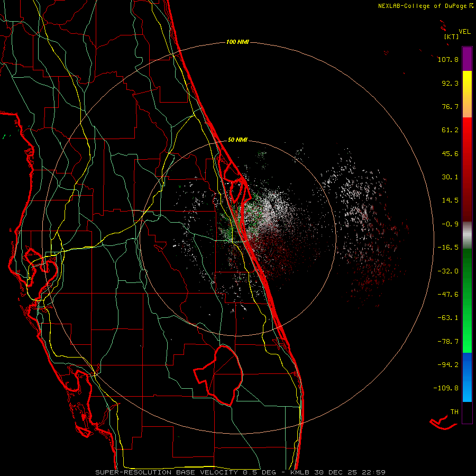This screenshot has height=476, width=476.
Task: Click the Lake Okeechobee outline on map
Action: pyautogui.click(x=218, y=375)
